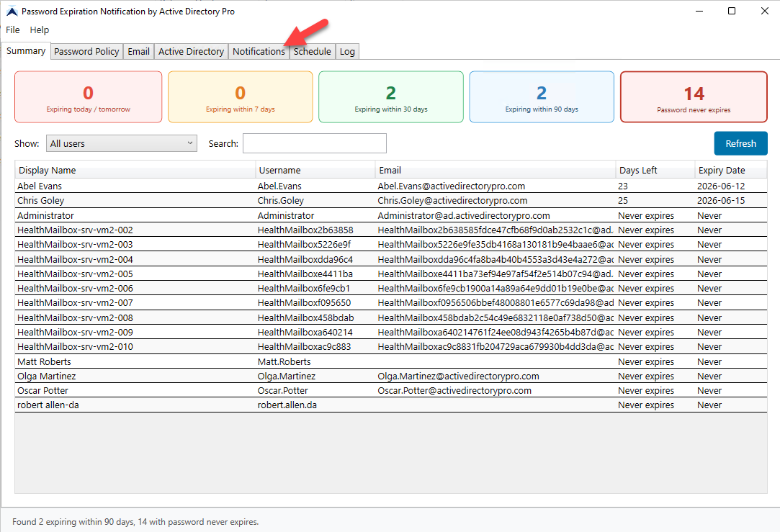Screen dimensions: 780x532
Task: Select the Expiring within 30 days card
Action: 391,97
